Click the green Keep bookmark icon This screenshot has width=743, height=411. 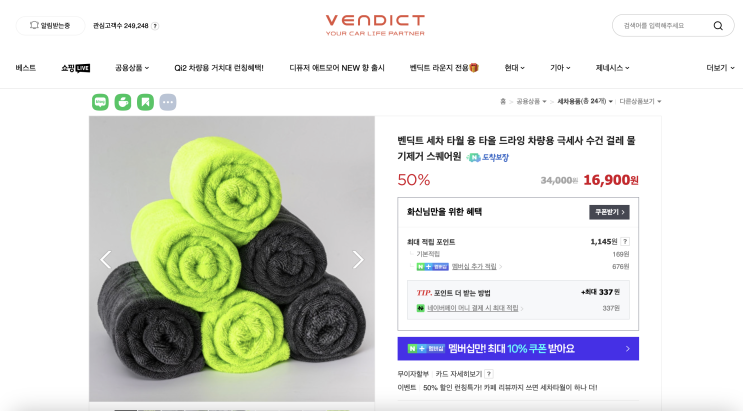point(145,102)
